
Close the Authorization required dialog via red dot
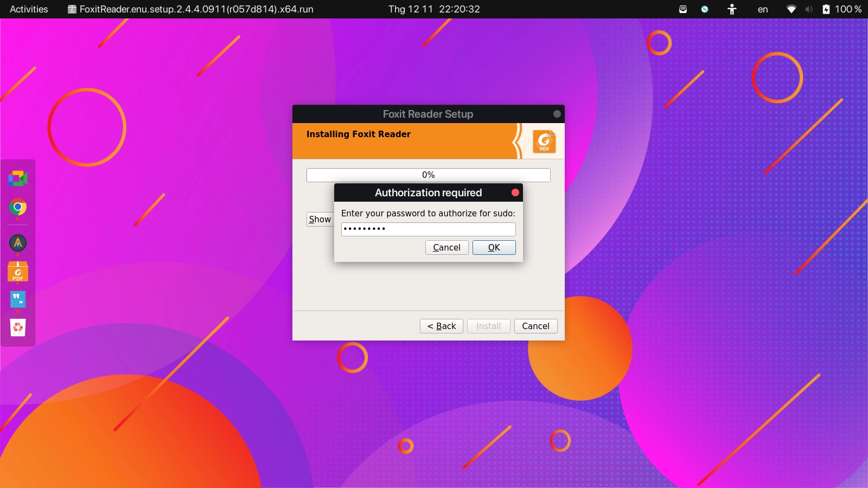click(515, 192)
